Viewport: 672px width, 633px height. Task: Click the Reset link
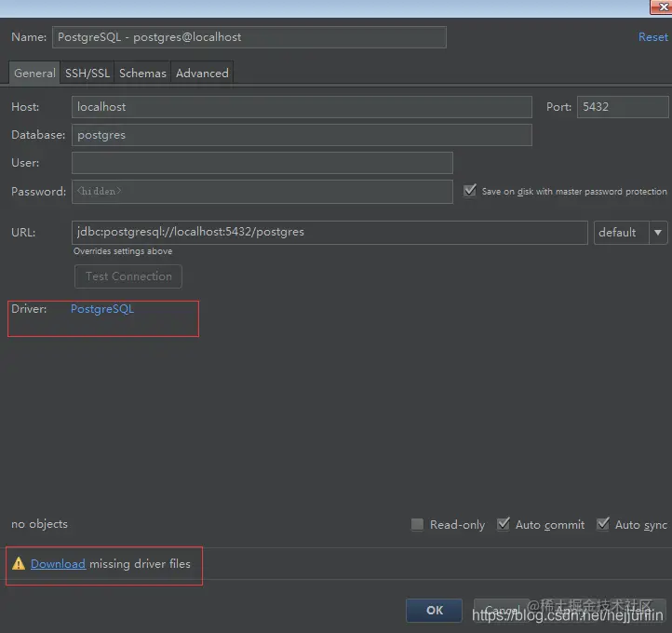tap(652, 37)
